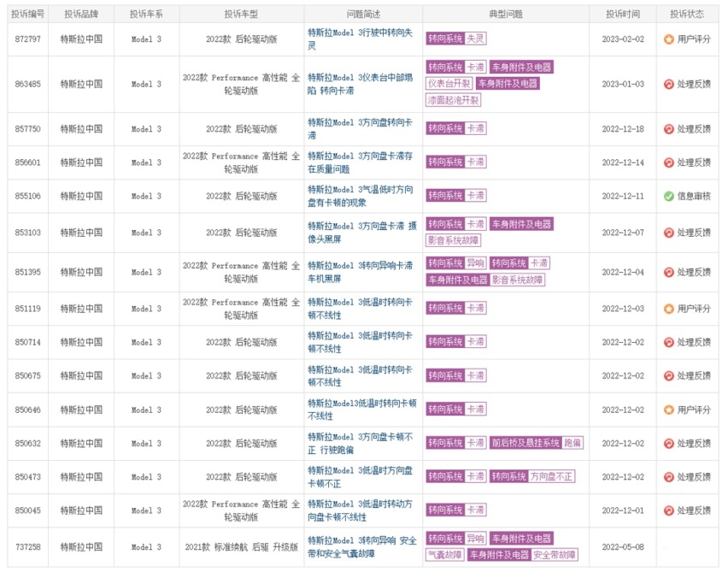Click the red status icon for complaint 850714
Viewport: 728px width, 572px height.
pyautogui.click(x=668, y=343)
